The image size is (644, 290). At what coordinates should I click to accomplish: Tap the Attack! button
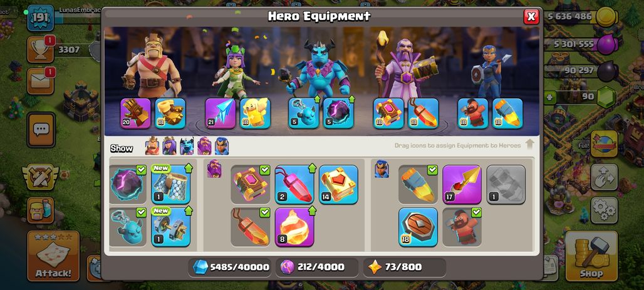pyautogui.click(x=53, y=256)
